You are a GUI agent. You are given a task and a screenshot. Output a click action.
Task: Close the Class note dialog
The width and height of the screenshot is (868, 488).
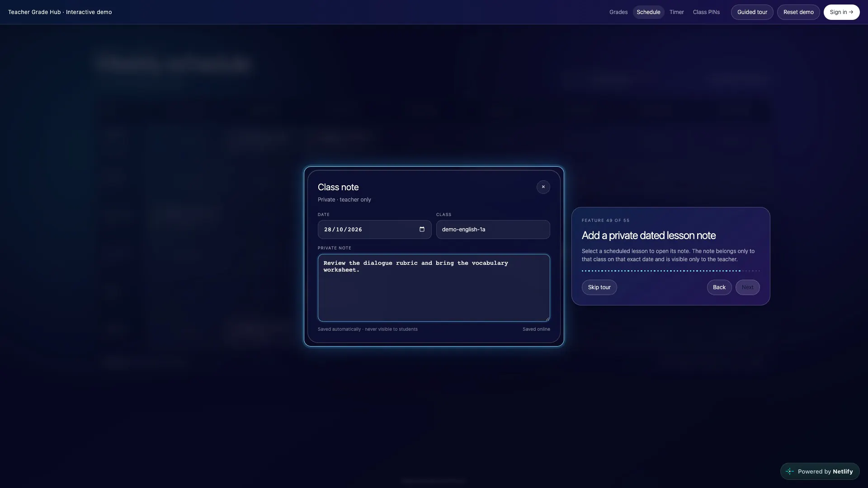click(x=543, y=187)
